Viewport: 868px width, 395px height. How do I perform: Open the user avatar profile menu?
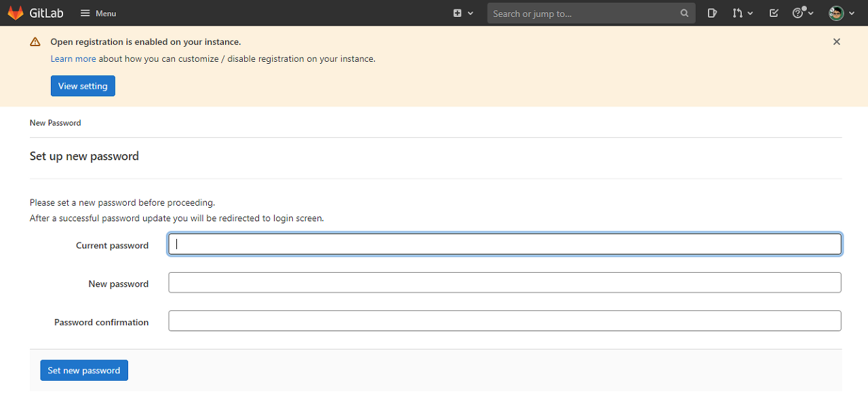[x=842, y=13]
